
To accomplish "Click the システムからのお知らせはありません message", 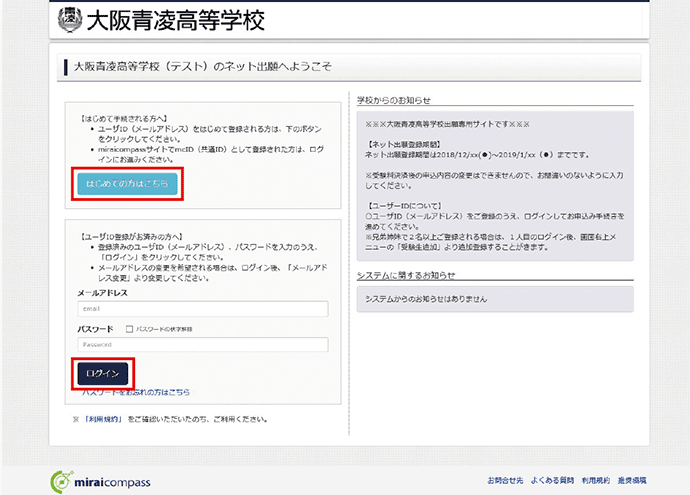I will [426, 299].
